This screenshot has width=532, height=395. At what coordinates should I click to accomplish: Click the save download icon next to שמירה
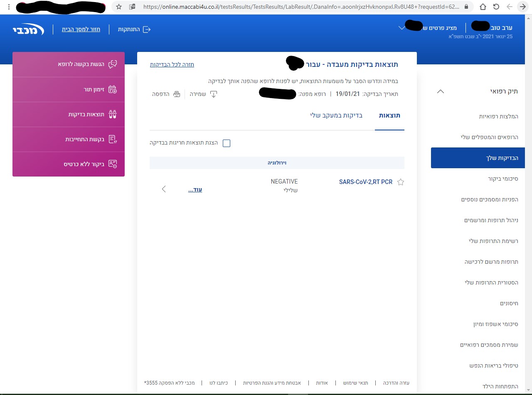(x=214, y=94)
